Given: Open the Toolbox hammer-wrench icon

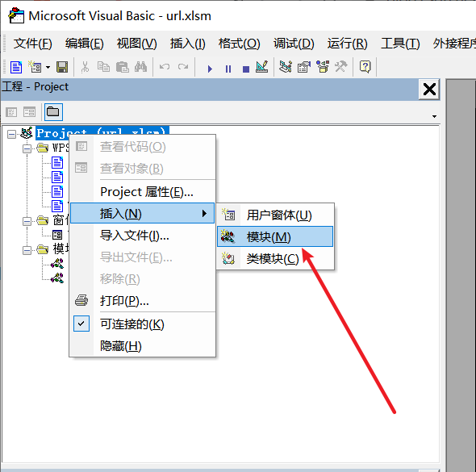Looking at the screenshot, I should (x=340, y=67).
